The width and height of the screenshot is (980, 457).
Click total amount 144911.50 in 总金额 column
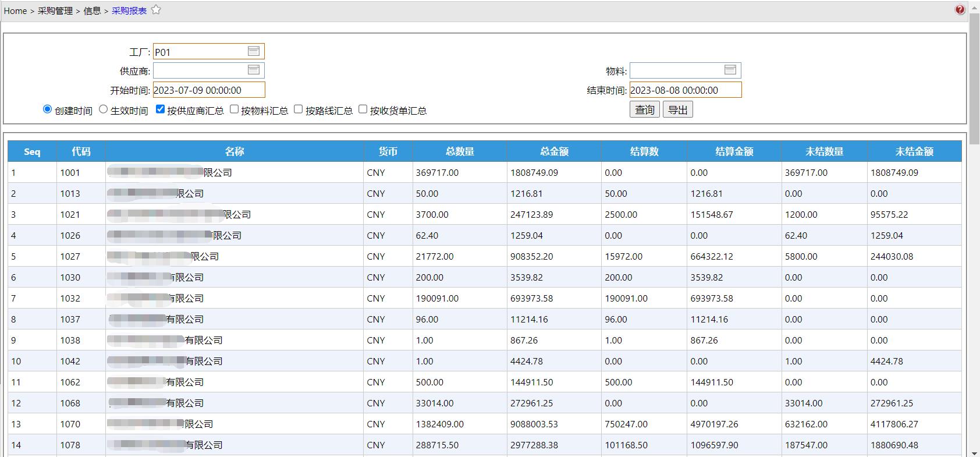tap(554, 382)
